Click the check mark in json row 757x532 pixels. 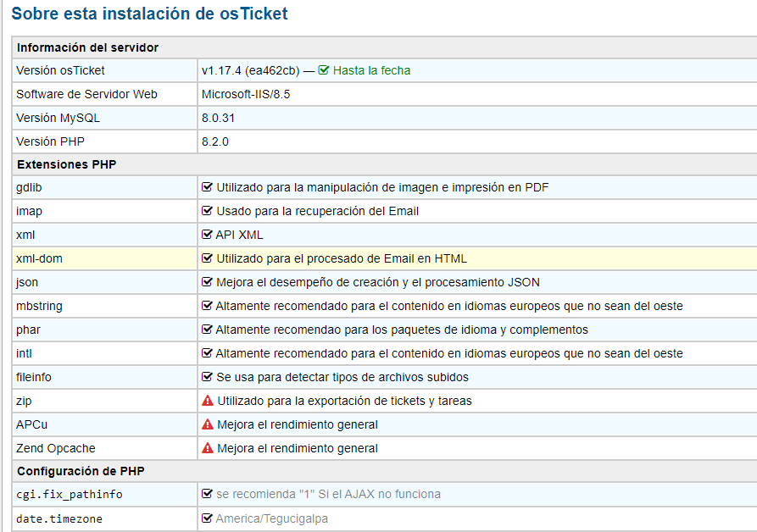(x=207, y=282)
